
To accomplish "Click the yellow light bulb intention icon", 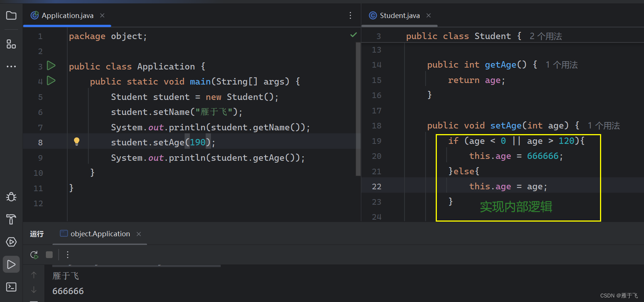I will 77,141.
